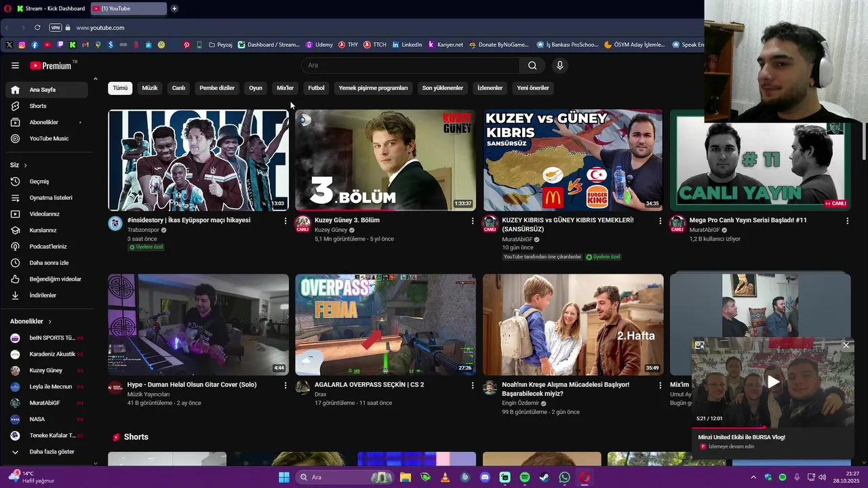Viewport: 868px width, 488px height.
Task: Start voice search with microphone icon
Action: pos(559,65)
